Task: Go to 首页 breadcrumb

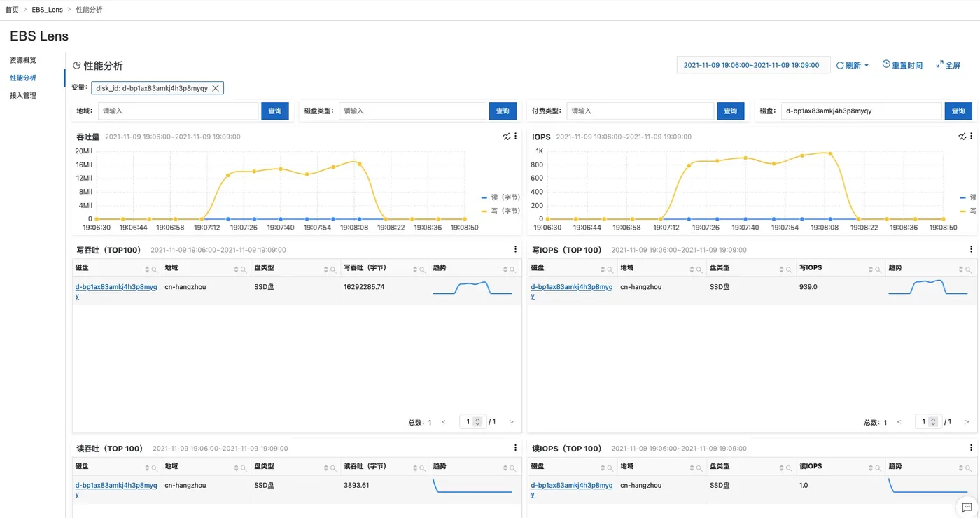Action: (x=12, y=10)
